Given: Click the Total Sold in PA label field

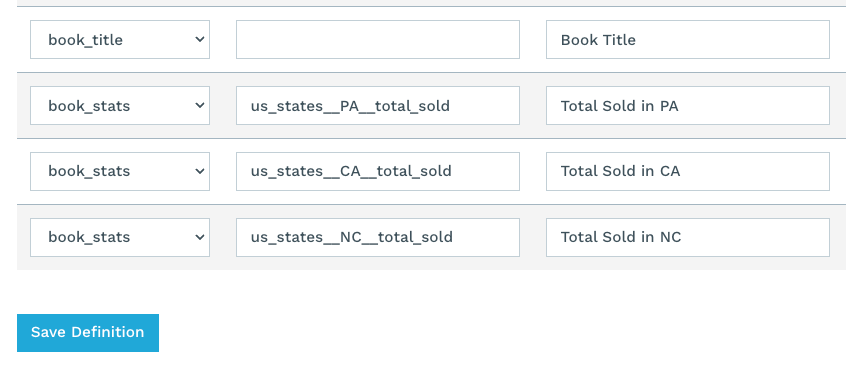Looking at the screenshot, I should pos(688,105).
